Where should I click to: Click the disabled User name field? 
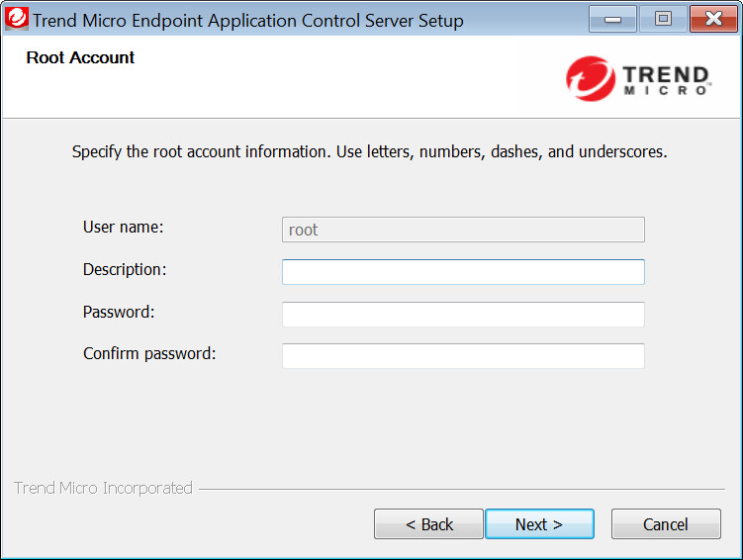click(x=463, y=230)
